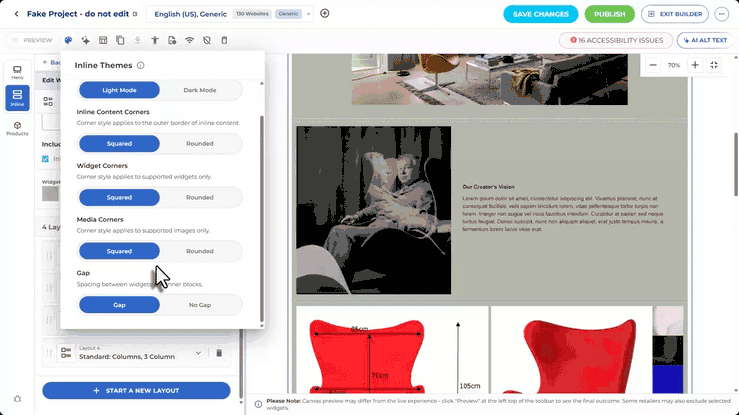
Task: Click Layout 4 drag handle
Action: point(49,352)
